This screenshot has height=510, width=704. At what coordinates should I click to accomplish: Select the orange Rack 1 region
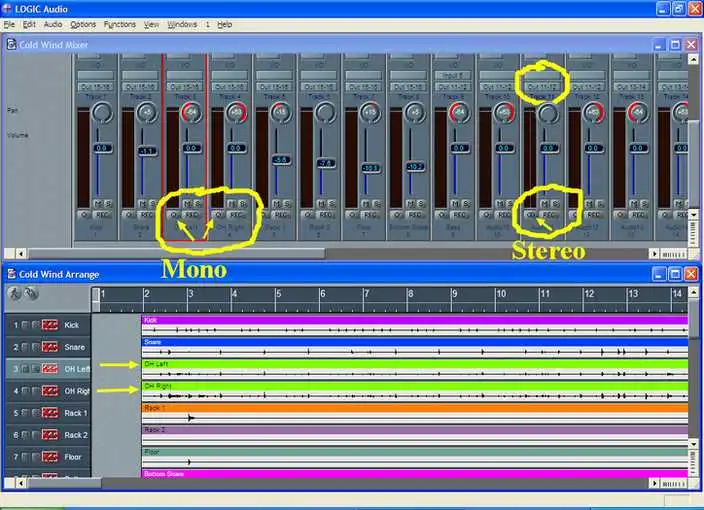[415, 413]
